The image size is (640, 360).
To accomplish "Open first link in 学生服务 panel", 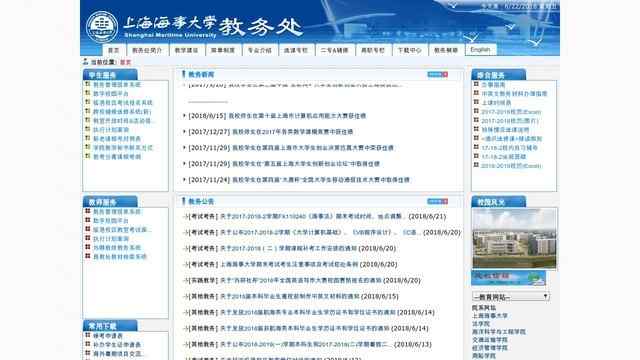I will pos(117,84).
